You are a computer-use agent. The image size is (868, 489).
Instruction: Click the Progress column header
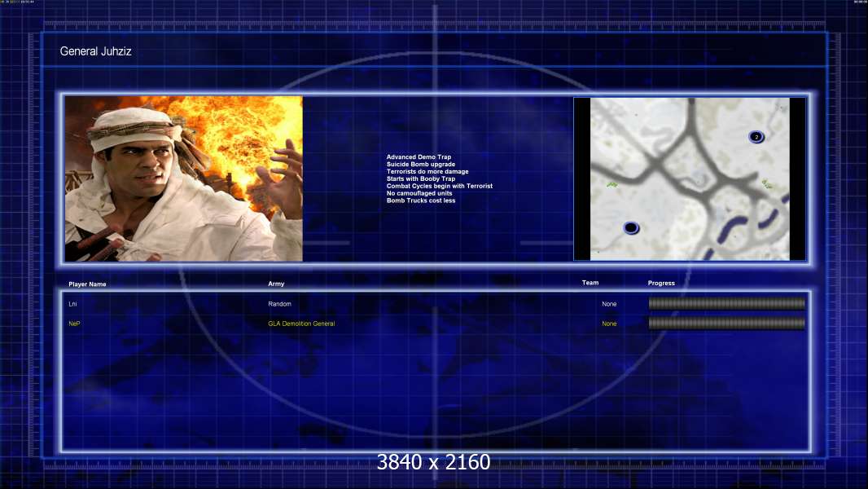point(661,283)
